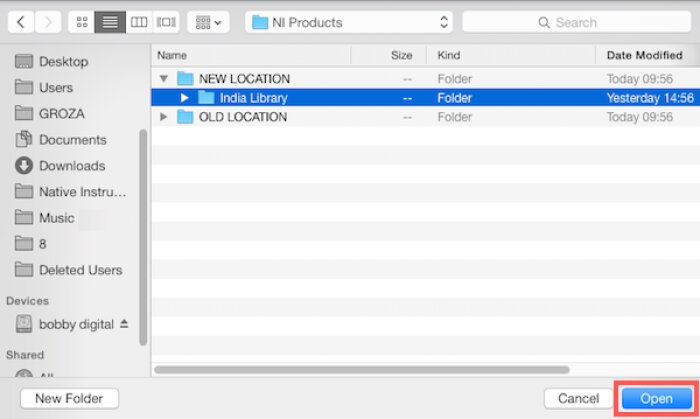The height and width of the screenshot is (419, 700).
Task: Select the bobby digital device
Action: click(x=64, y=324)
